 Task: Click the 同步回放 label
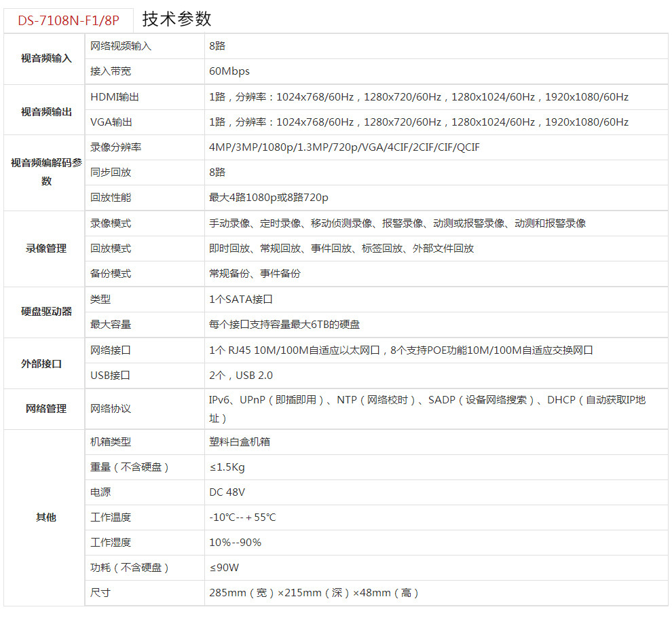click(111, 172)
